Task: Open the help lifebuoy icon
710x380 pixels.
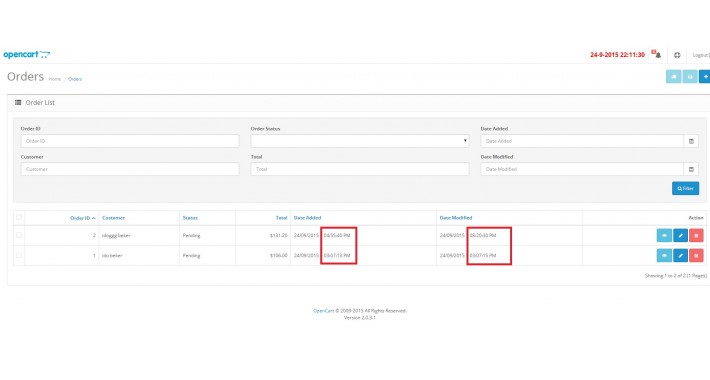Action: point(677,55)
